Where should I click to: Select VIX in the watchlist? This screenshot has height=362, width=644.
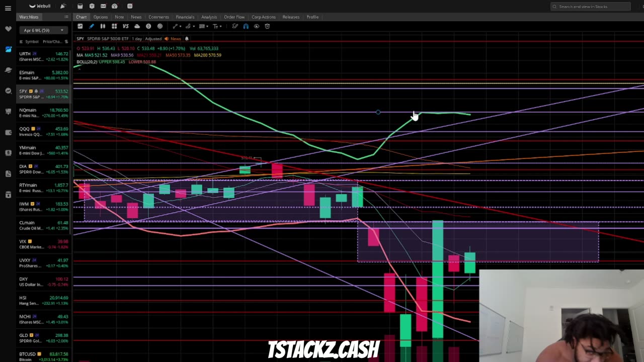click(44, 244)
